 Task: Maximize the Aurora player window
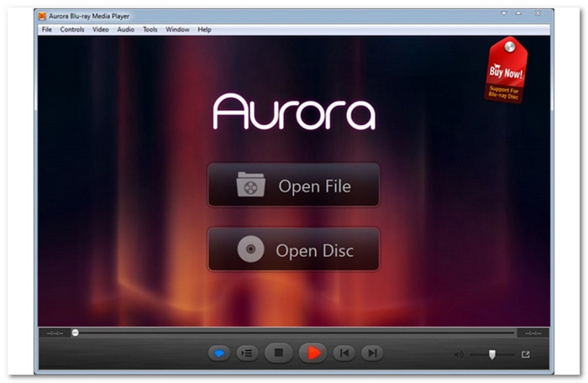point(518,13)
